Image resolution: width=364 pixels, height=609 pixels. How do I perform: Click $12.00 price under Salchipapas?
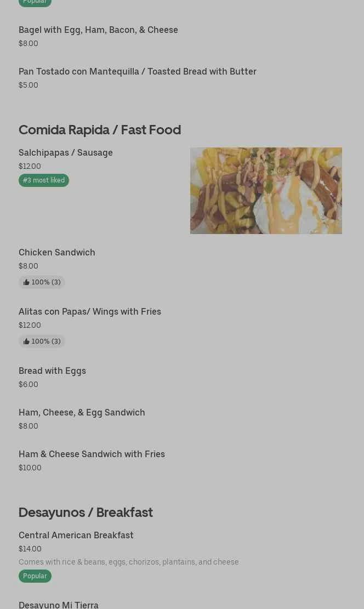(30, 166)
